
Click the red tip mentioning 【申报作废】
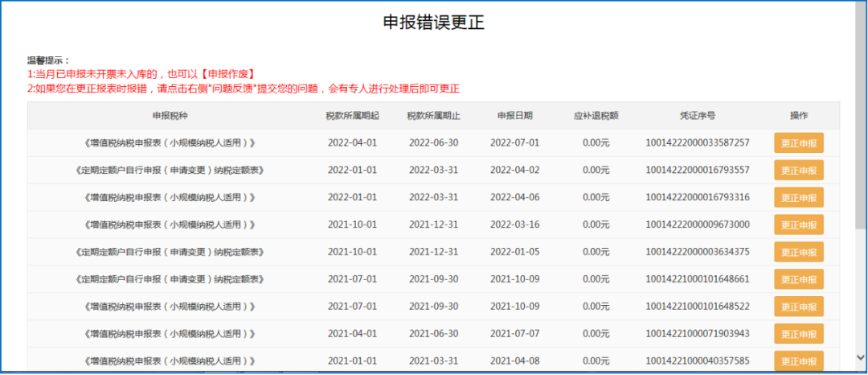point(141,74)
